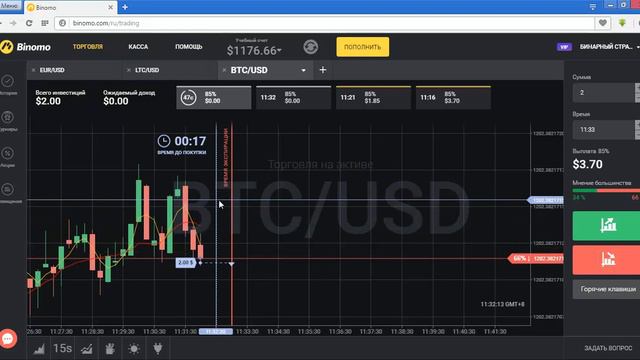Screen dimensions: 640x360
Task: Toggle the sun brightness theme icon
Action: tap(133, 349)
